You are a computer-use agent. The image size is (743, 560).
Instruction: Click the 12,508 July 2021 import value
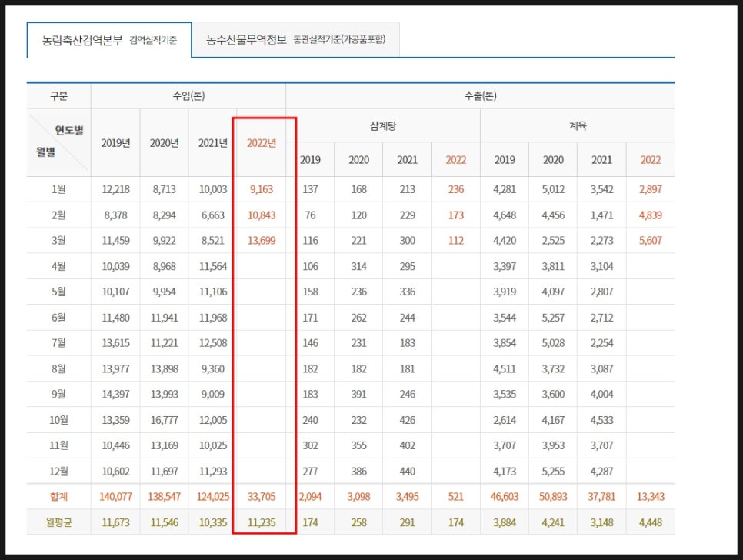[x=213, y=343]
